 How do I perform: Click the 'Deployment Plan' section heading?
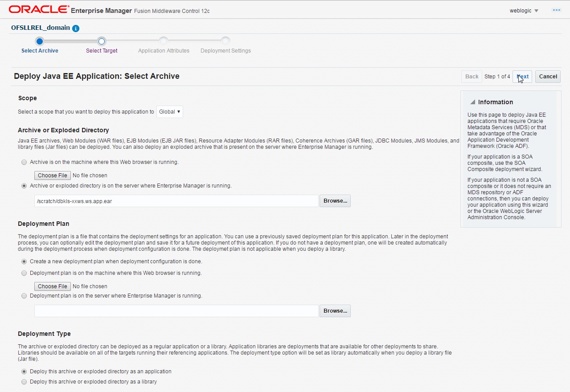[x=44, y=224]
